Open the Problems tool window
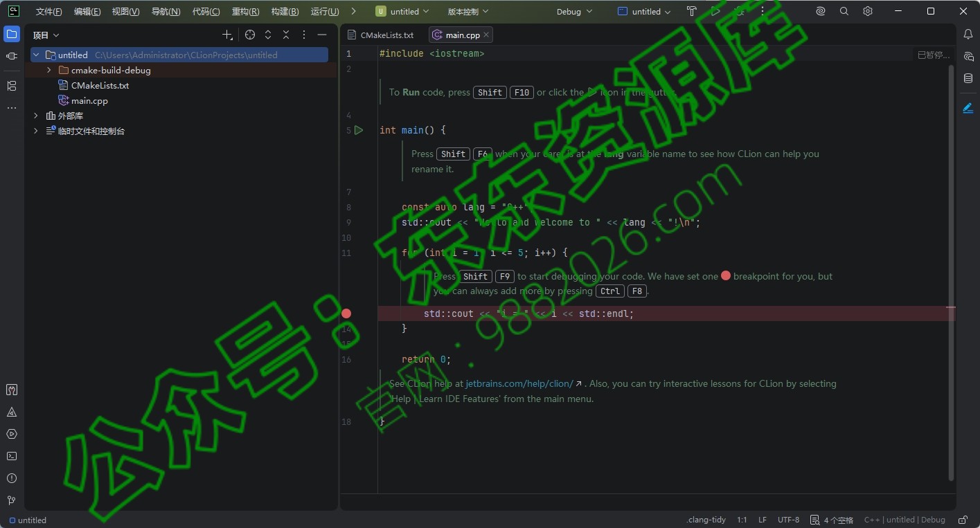 11,478
